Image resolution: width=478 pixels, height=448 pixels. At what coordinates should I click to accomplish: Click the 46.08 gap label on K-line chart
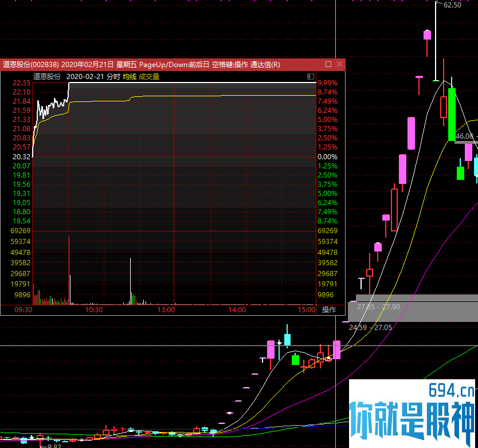[464, 136]
